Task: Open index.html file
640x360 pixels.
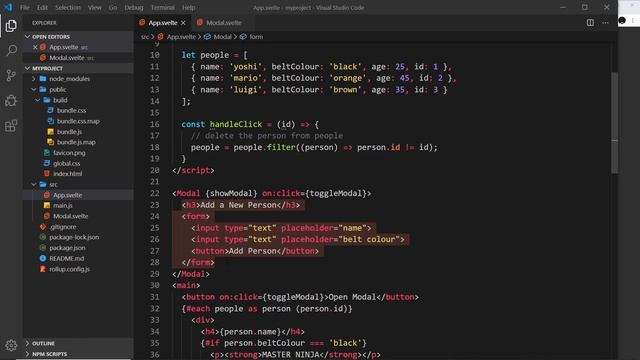Action: [67, 174]
